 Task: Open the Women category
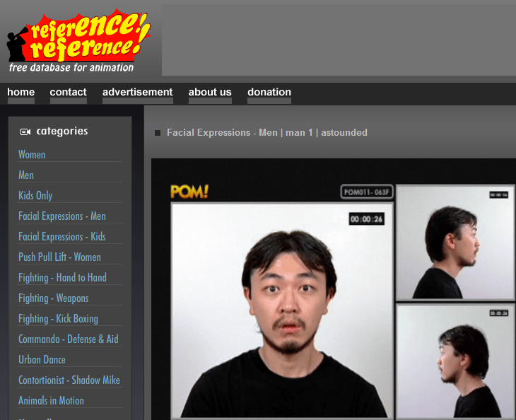pyautogui.click(x=32, y=154)
